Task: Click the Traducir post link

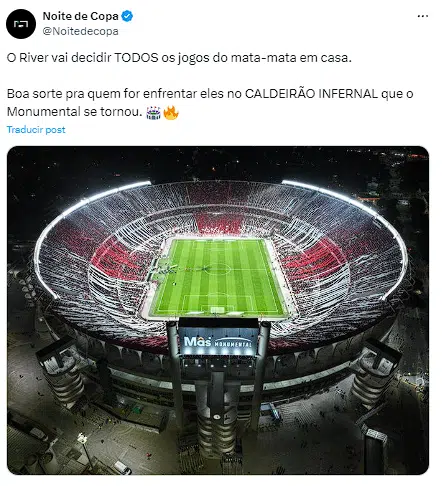Action: click(x=36, y=130)
